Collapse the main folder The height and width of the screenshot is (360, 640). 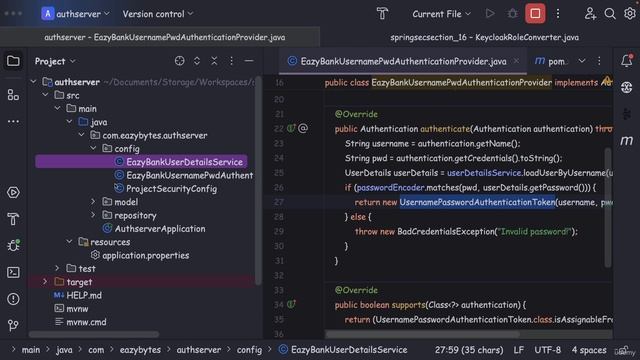58,109
